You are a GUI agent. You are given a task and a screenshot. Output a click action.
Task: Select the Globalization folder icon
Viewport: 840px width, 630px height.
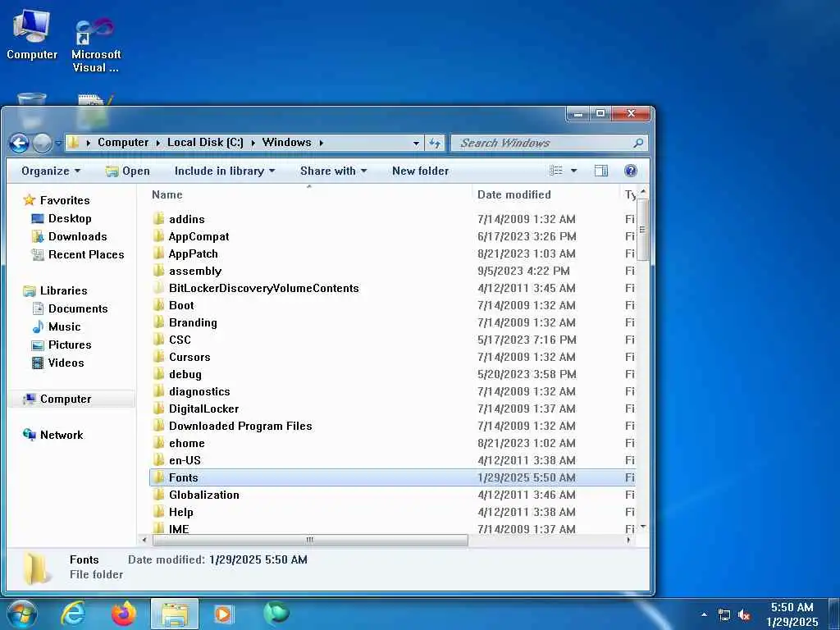tap(158, 495)
